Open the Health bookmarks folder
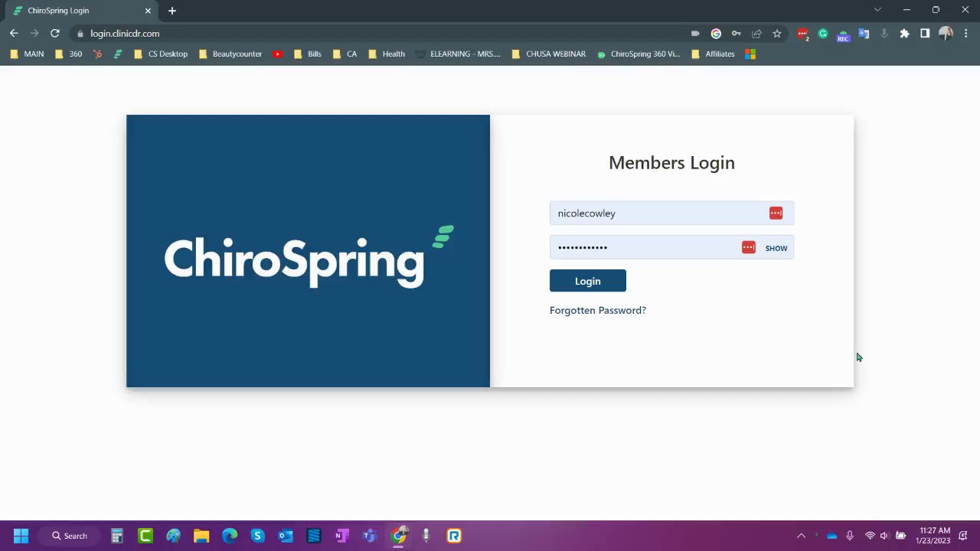Image resolution: width=980 pixels, height=551 pixels. 387,54
